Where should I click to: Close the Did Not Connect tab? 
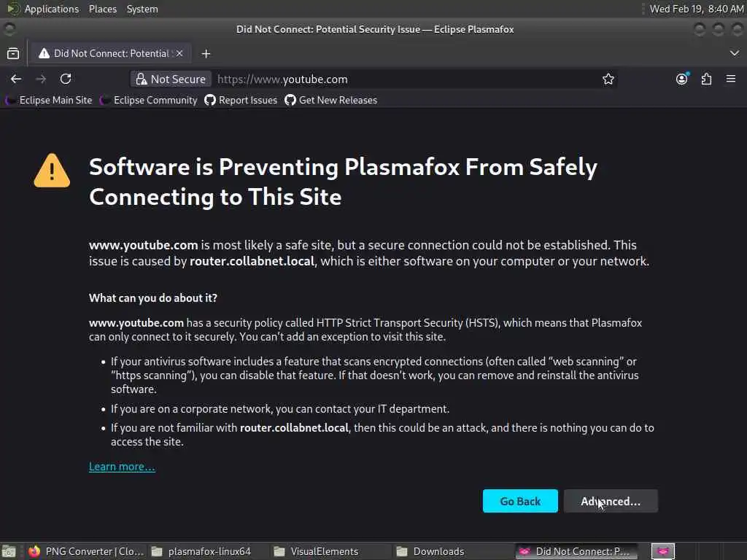coord(179,53)
